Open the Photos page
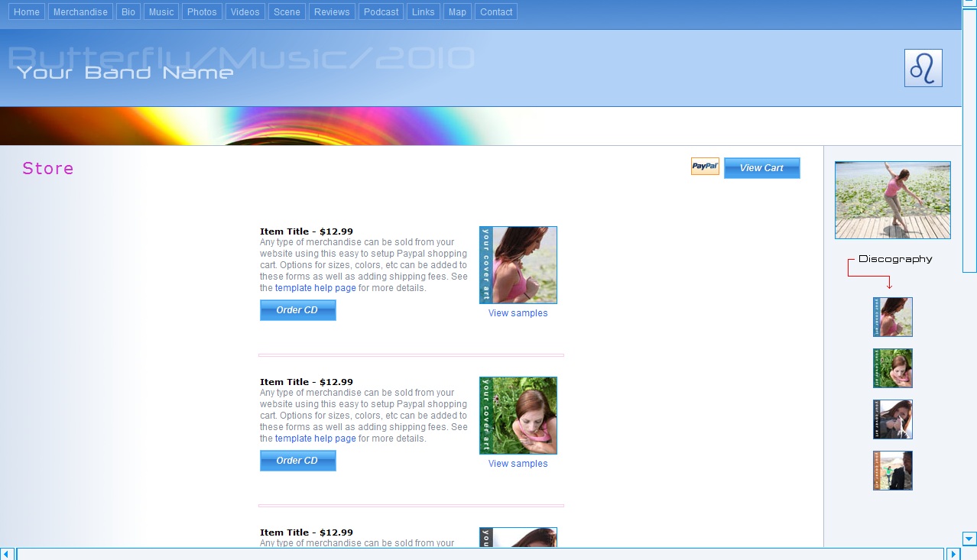The width and height of the screenshot is (977, 560). coord(202,11)
